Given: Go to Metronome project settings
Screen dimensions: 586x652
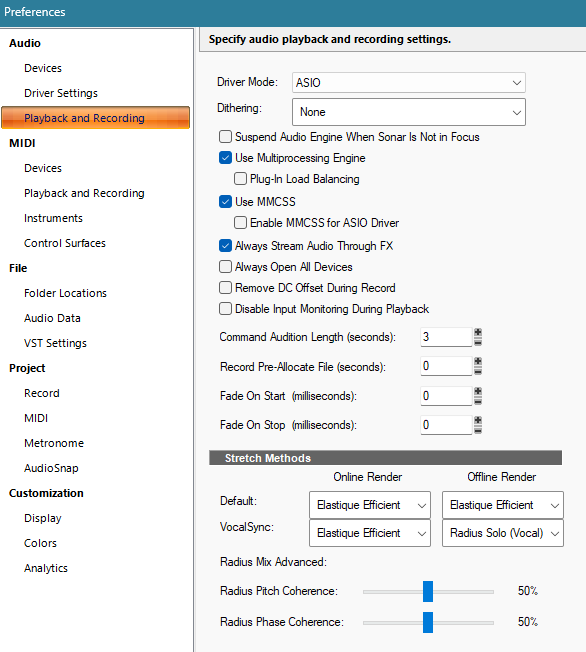Looking at the screenshot, I should click(54, 443).
